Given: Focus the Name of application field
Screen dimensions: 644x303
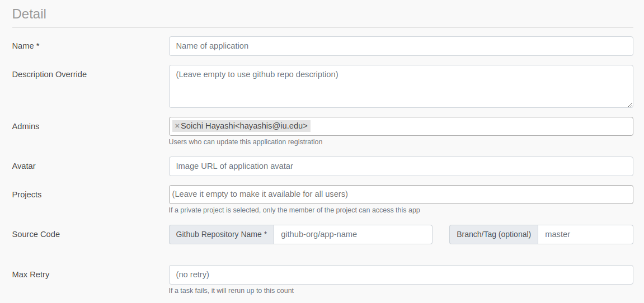Looking at the screenshot, I should (x=401, y=46).
